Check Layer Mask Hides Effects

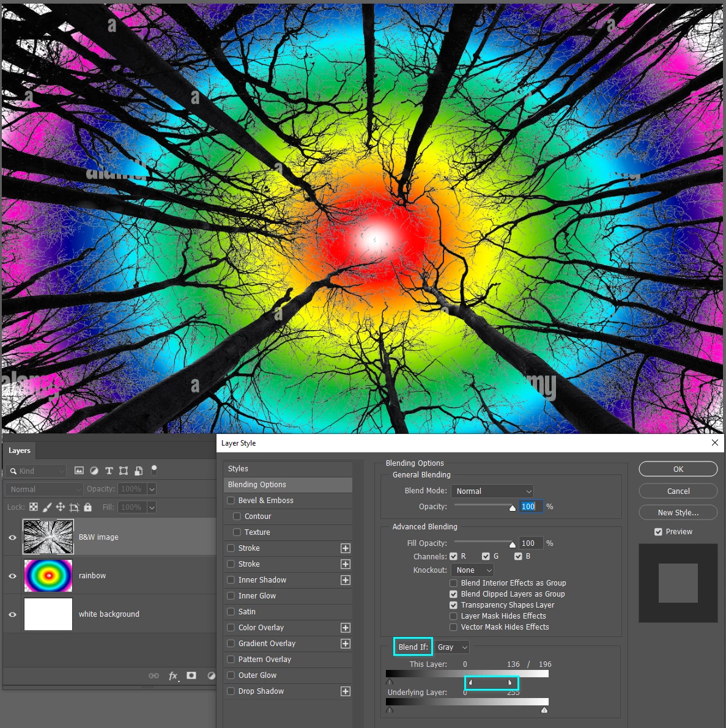tap(454, 616)
